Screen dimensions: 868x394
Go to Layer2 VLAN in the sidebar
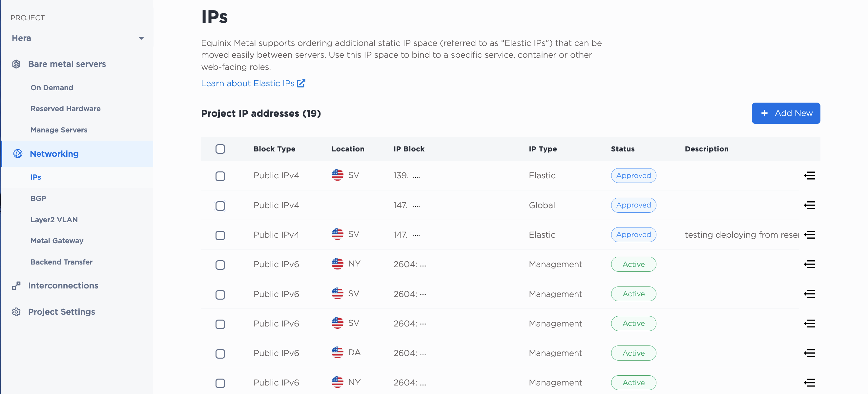point(54,220)
